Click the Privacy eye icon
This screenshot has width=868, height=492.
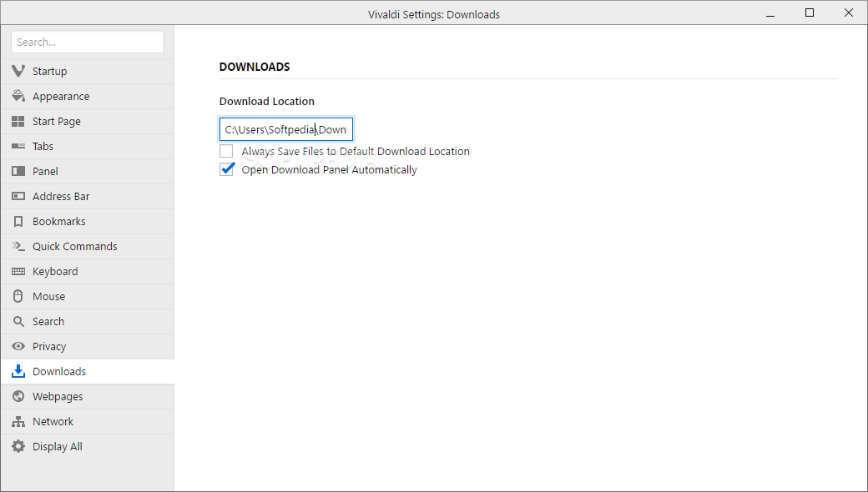(x=18, y=346)
